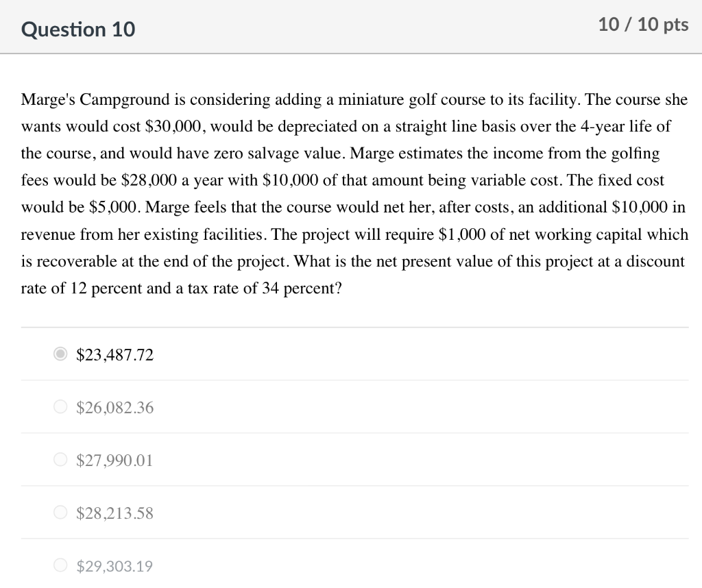Select the $29,303.19 radio option
This screenshot has width=702, height=588.
[x=60, y=565]
